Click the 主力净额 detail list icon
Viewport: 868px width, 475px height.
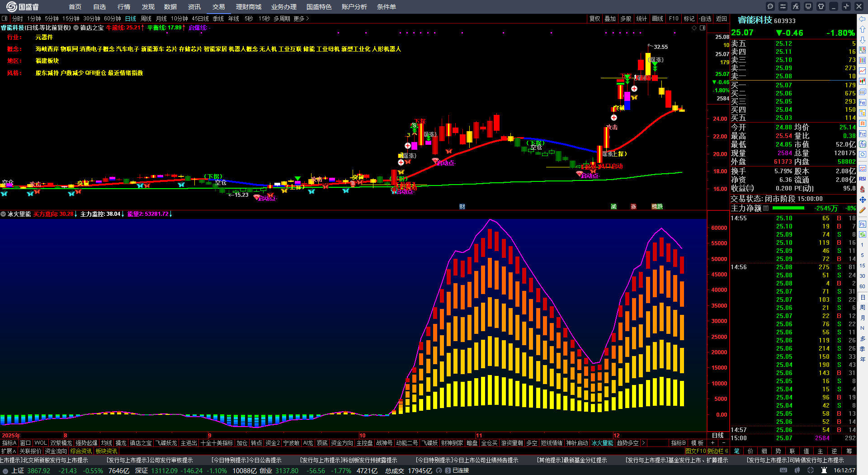pos(766,208)
